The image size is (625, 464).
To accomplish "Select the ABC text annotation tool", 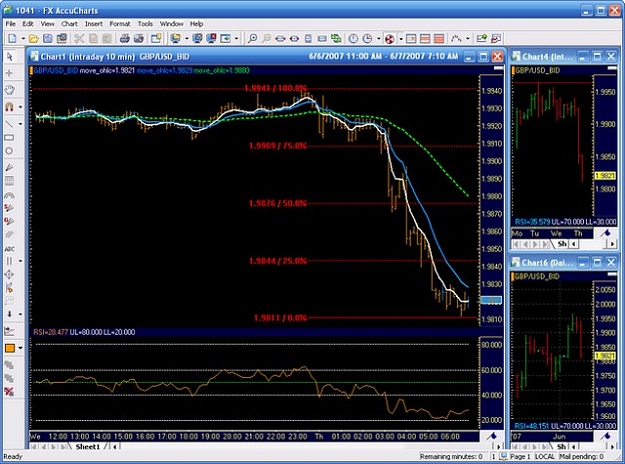I will [9, 249].
